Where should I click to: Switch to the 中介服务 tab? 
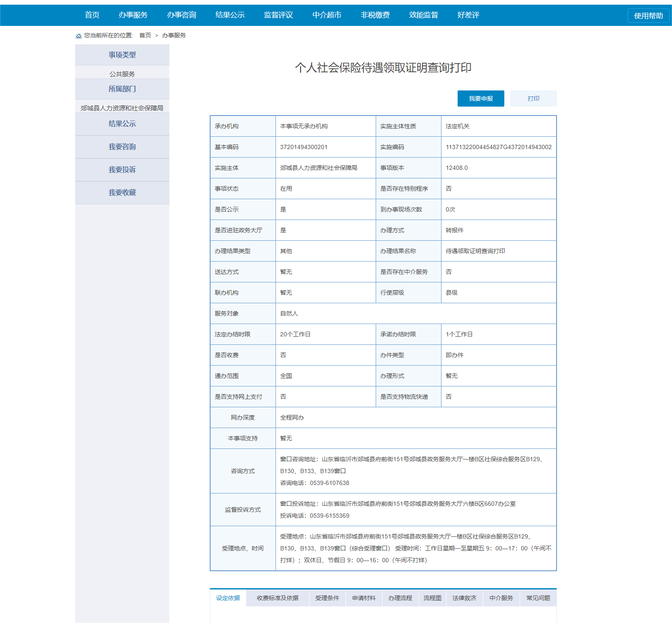click(x=501, y=598)
